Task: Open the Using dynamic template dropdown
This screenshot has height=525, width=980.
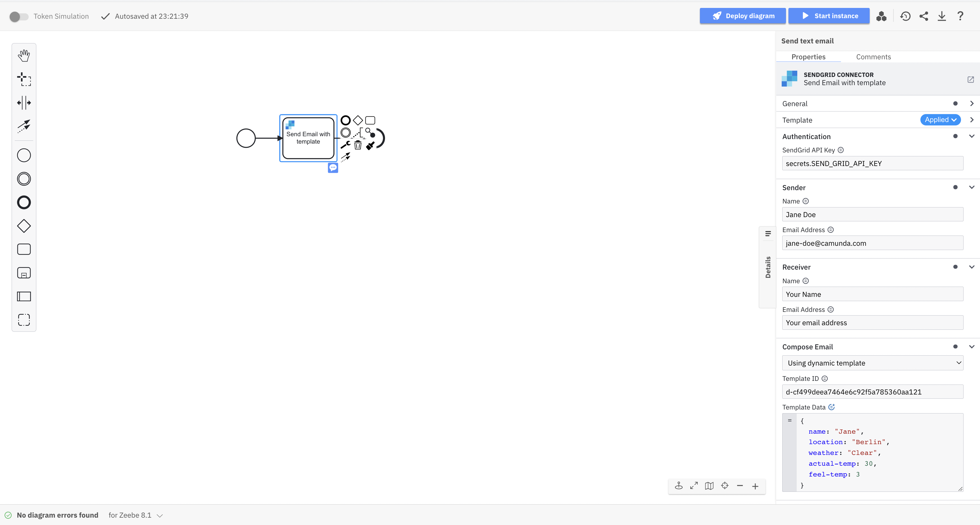Action: [x=872, y=363]
